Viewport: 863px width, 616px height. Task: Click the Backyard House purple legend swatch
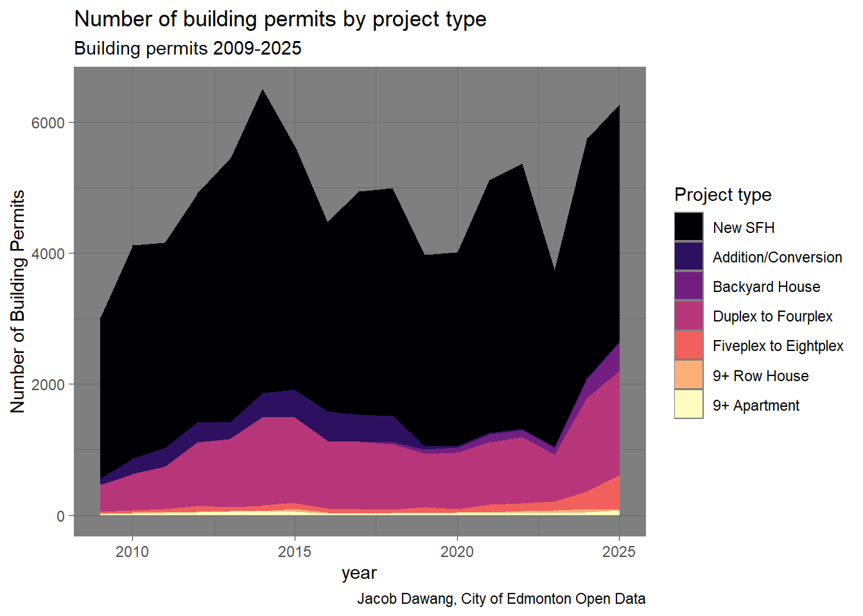tap(688, 286)
